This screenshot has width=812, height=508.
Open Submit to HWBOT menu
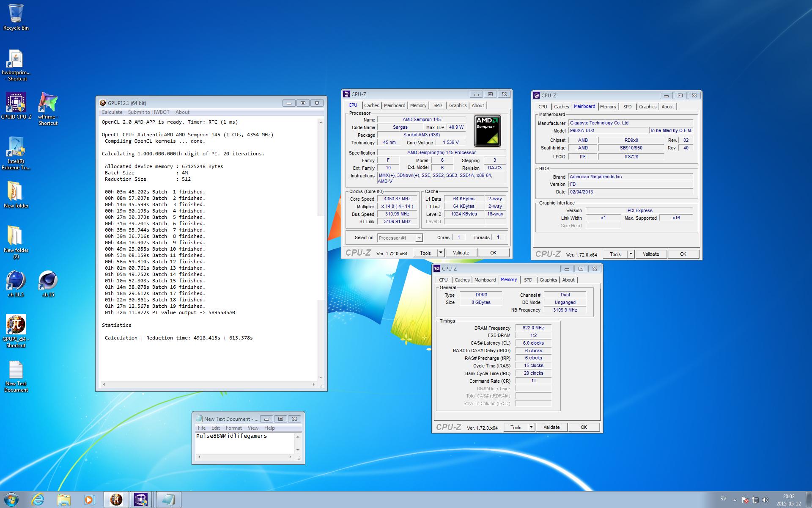click(x=148, y=112)
